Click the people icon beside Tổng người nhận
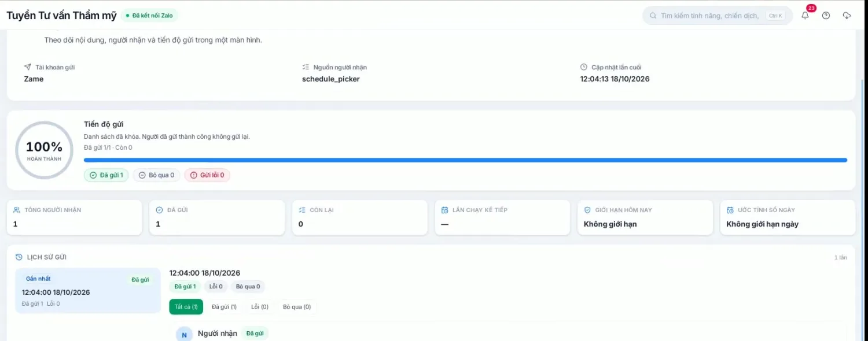This screenshot has width=868, height=341. point(17,210)
